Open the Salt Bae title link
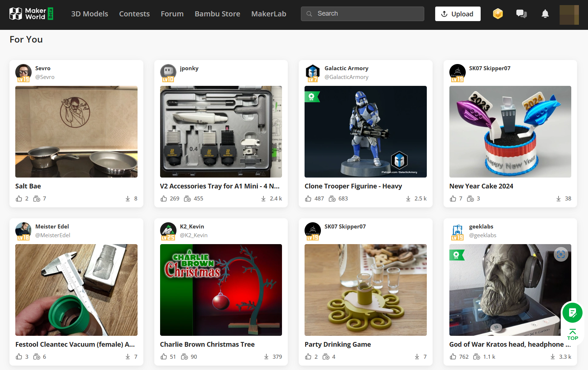The image size is (588, 370). [x=28, y=186]
